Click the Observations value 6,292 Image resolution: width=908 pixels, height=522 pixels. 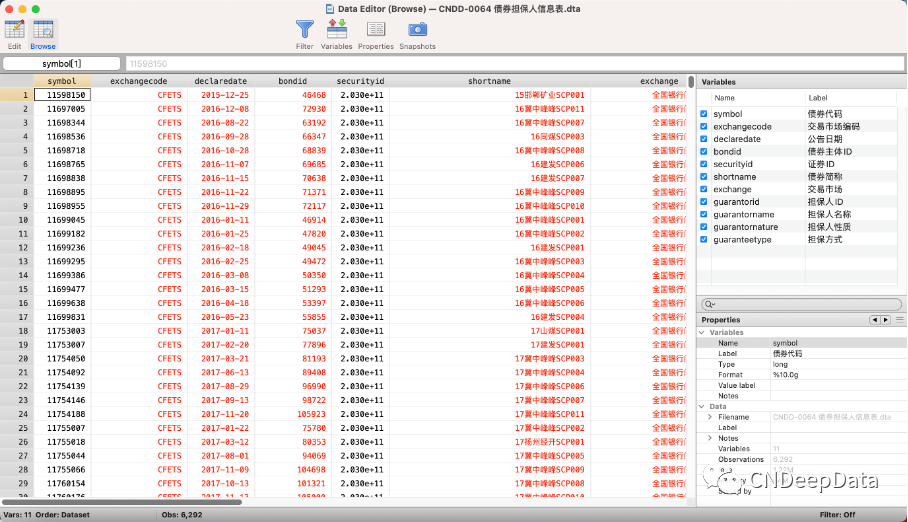point(782,459)
